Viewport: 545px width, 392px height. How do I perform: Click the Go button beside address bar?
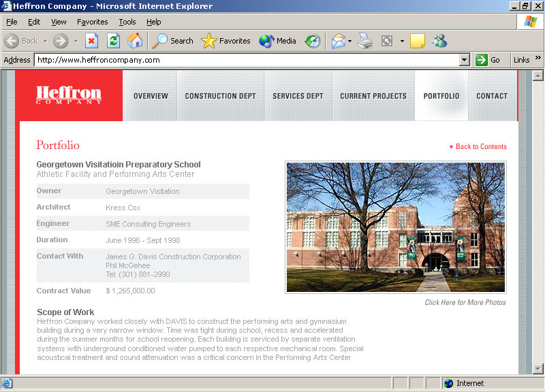click(488, 60)
